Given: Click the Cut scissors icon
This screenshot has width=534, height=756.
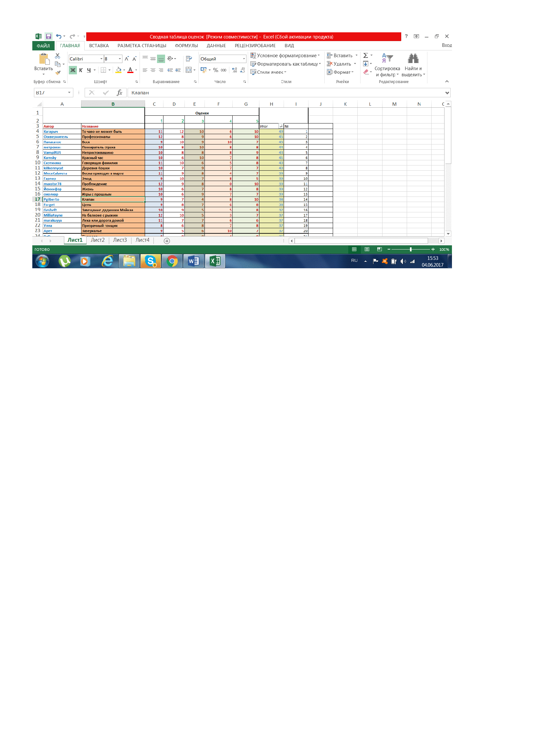Looking at the screenshot, I should [x=58, y=56].
